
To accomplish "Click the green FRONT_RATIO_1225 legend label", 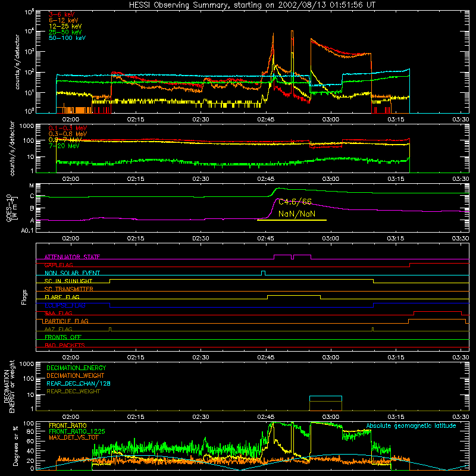I will pyautogui.click(x=77, y=431).
